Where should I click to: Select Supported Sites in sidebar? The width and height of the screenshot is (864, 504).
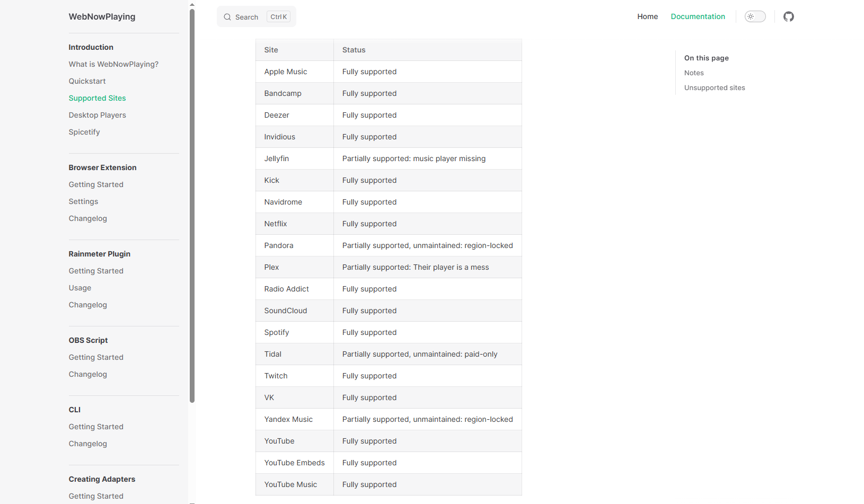(97, 98)
